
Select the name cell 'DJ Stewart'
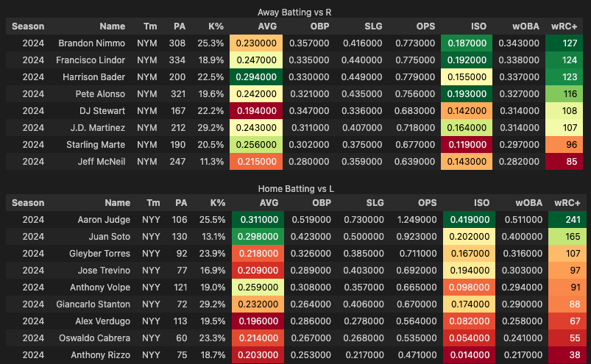102,111
